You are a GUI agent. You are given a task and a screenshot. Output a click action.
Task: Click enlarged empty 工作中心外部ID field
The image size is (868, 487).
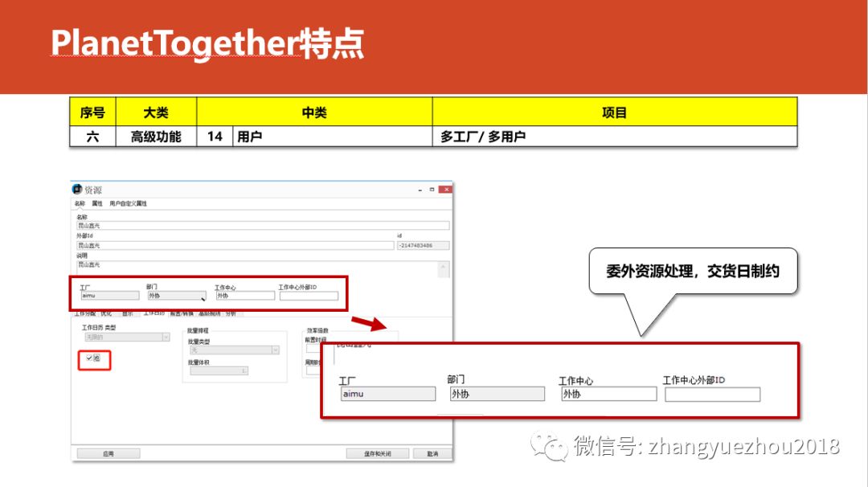712,395
